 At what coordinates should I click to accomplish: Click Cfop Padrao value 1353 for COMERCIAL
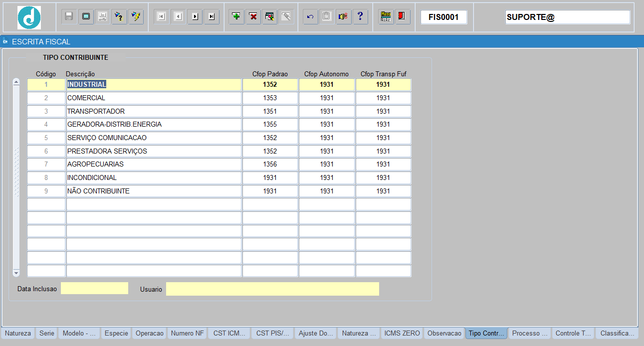270,98
